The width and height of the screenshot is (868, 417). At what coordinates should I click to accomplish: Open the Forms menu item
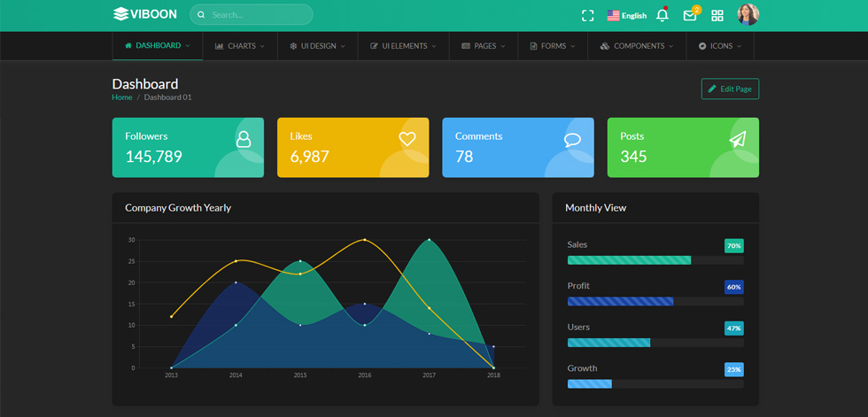(x=553, y=46)
